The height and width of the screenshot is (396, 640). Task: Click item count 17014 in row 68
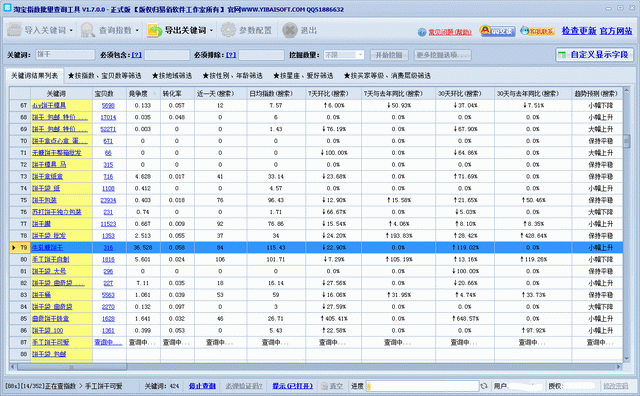click(x=108, y=117)
